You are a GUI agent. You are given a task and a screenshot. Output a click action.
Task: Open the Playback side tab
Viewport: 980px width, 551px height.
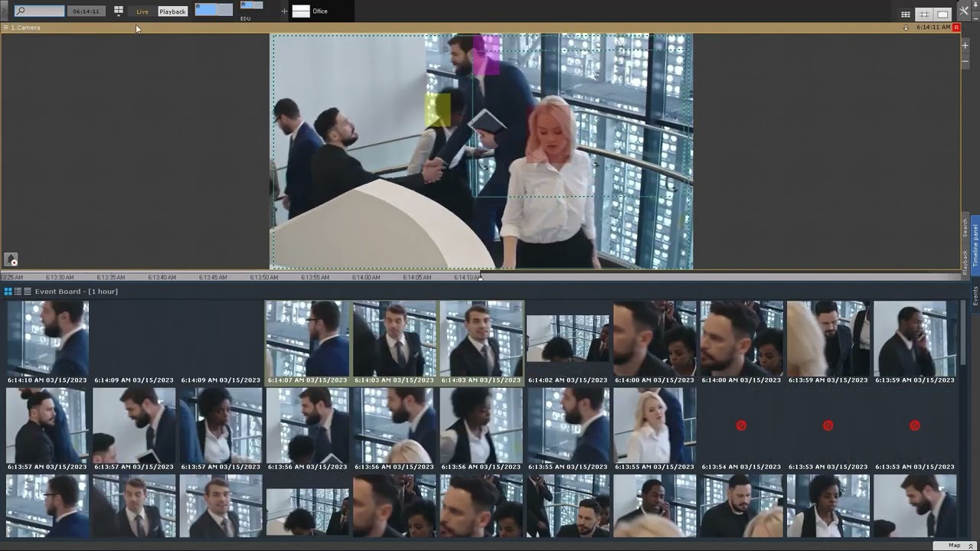[x=965, y=261]
